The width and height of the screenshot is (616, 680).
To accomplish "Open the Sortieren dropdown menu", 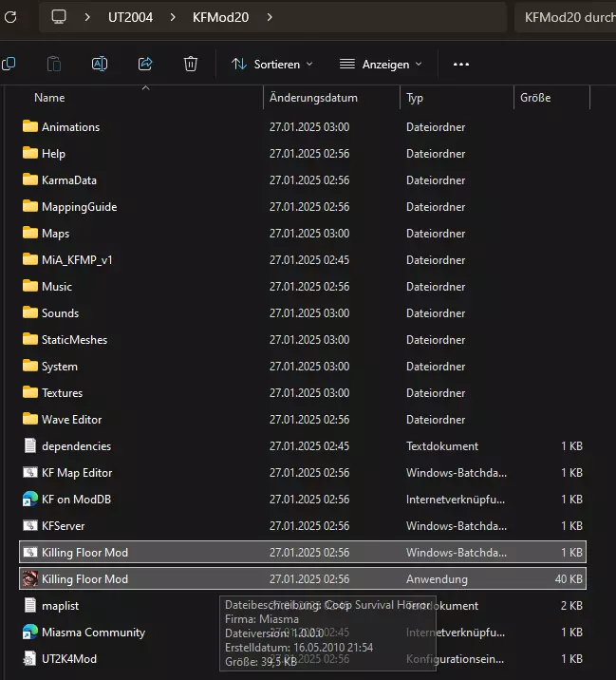I will (x=271, y=64).
